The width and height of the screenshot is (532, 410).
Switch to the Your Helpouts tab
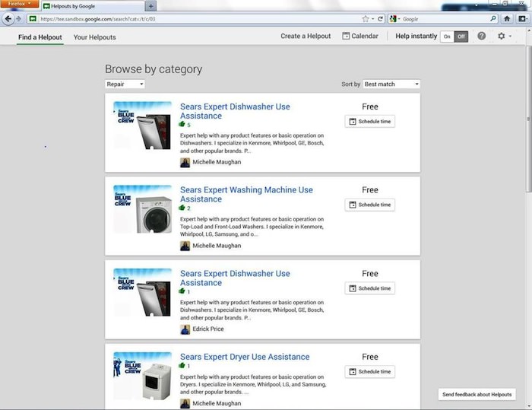[94, 37]
